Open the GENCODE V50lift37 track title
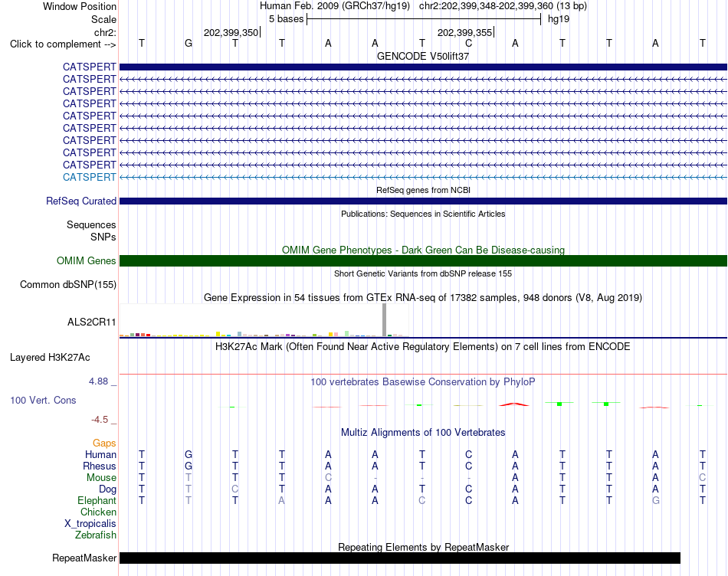This screenshot has height=576, width=728. [423, 56]
